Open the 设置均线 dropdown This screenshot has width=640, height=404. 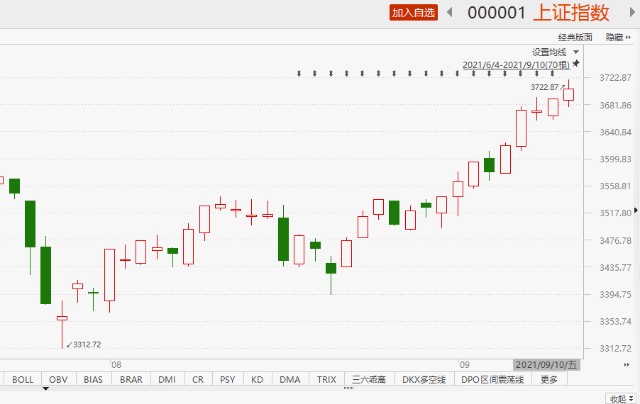[x=555, y=51]
